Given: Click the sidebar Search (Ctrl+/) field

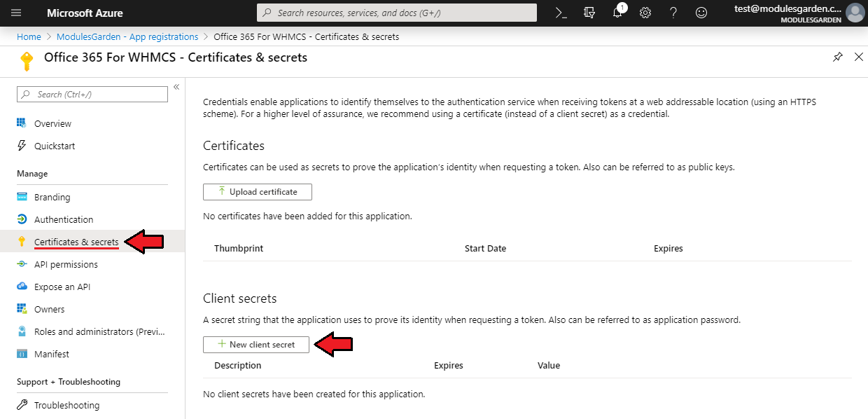Looking at the screenshot, I should pyautogui.click(x=92, y=94).
